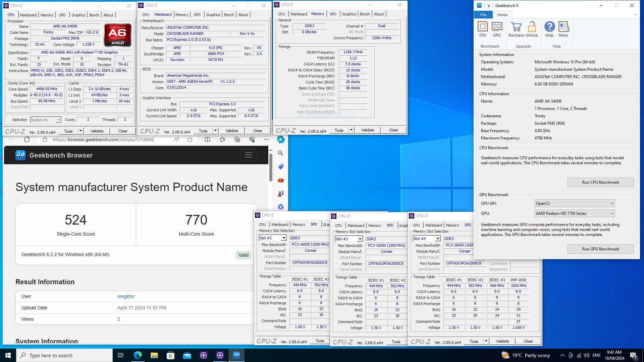Open Tools dropdown arrow in CPU-Z Mainboard window
The width and height of the screenshot is (644, 362).
click(215, 131)
